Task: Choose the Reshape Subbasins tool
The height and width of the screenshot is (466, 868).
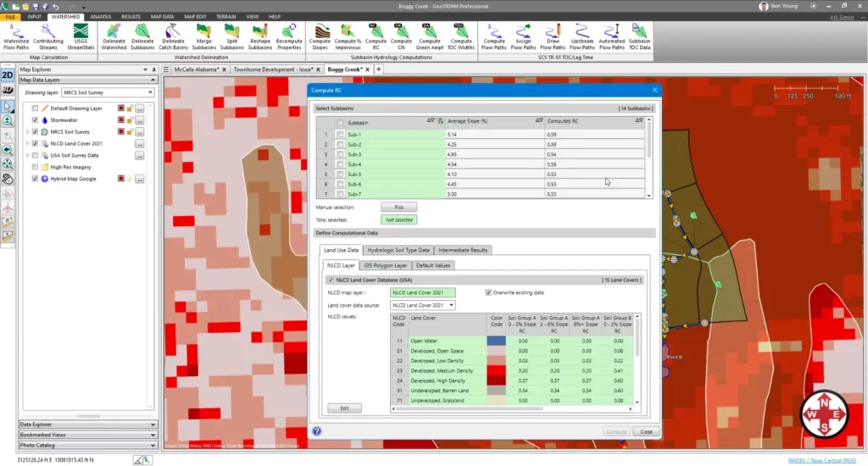Action: (260, 37)
